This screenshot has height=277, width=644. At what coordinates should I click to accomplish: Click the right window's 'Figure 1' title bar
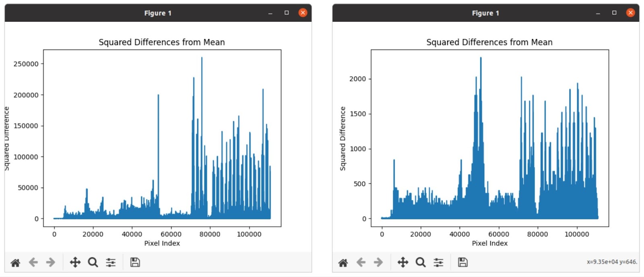(x=485, y=13)
